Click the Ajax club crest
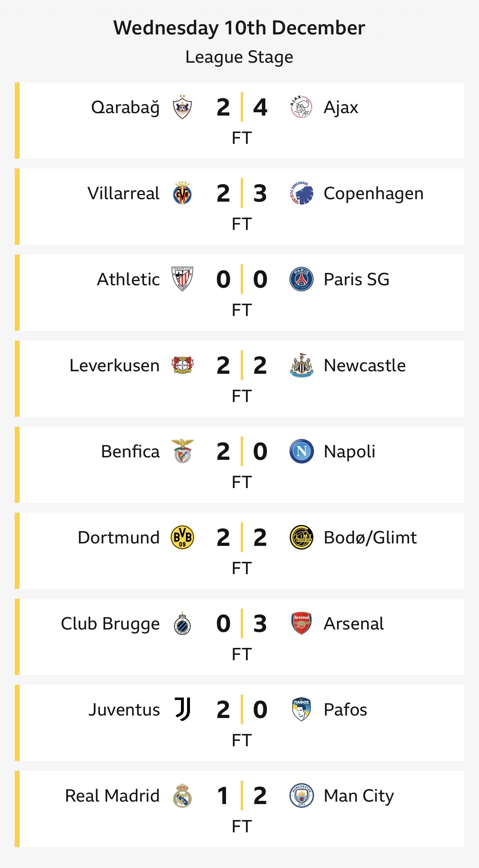Viewport: 479px width, 868px height. 301,107
